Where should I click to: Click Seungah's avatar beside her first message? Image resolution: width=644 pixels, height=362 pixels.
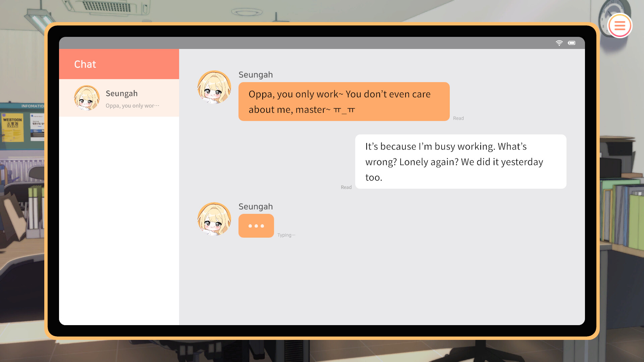click(214, 87)
